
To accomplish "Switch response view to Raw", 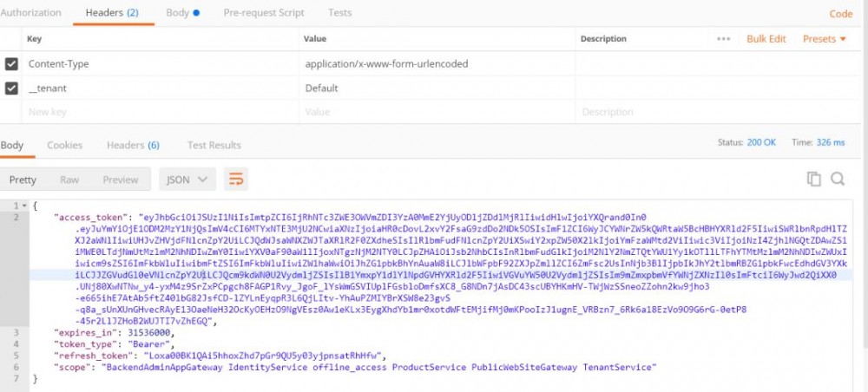I will (69, 180).
